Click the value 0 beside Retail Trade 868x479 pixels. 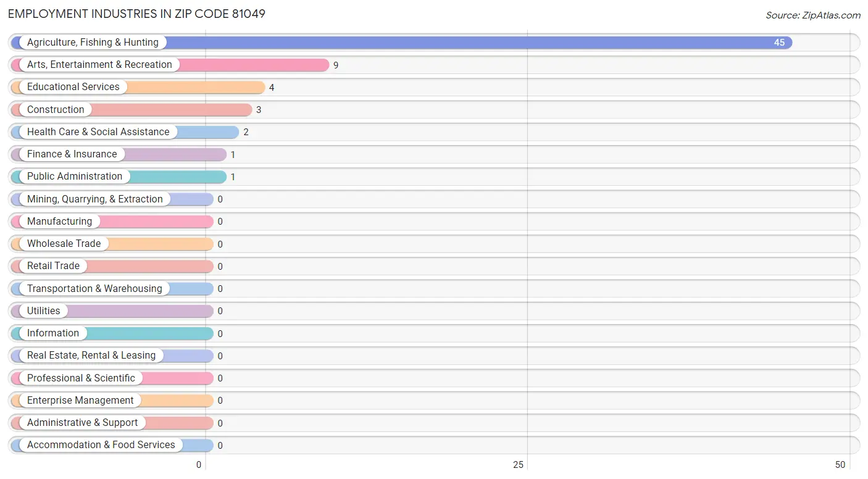[x=220, y=267]
